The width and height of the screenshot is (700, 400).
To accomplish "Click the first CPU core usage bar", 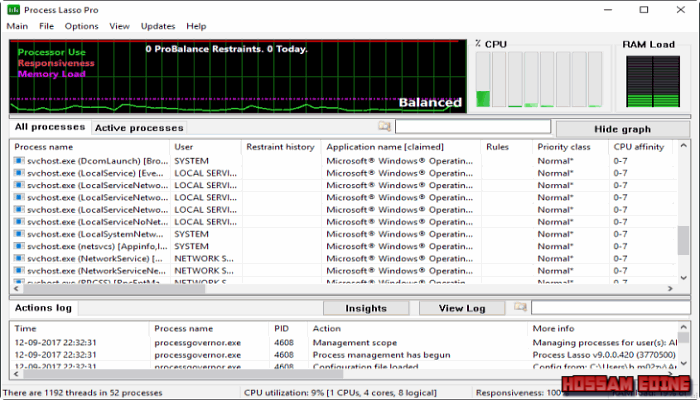I will click(x=483, y=79).
